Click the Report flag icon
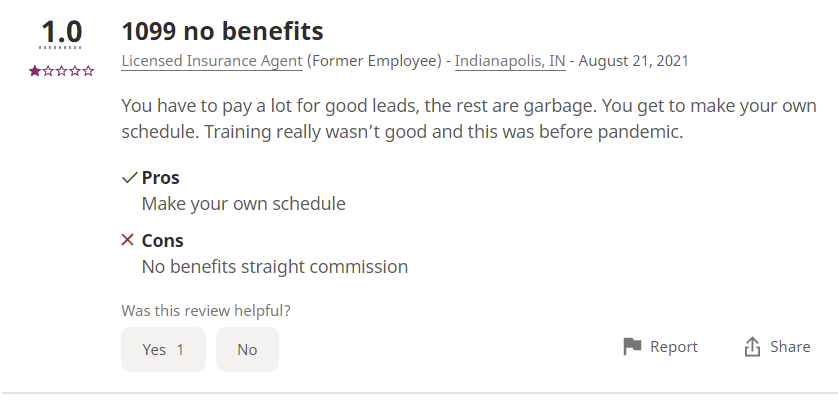This screenshot has height=403, width=838. tap(631, 347)
